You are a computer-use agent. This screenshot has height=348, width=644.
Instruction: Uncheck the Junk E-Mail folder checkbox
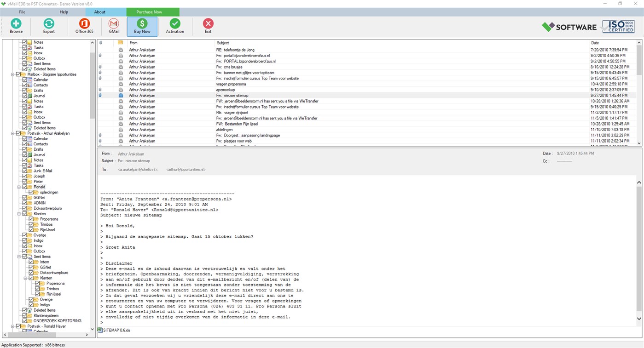tap(25, 171)
